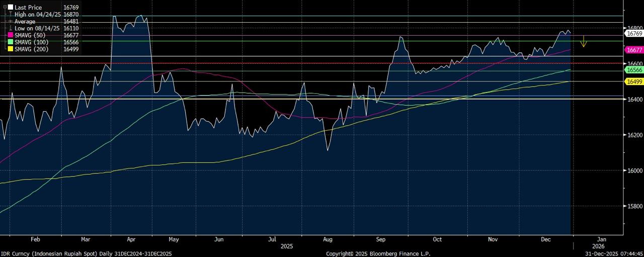Click the magenta 16677 axis price tag
Image resolution: width=644 pixels, height=257 pixels.
coord(633,50)
